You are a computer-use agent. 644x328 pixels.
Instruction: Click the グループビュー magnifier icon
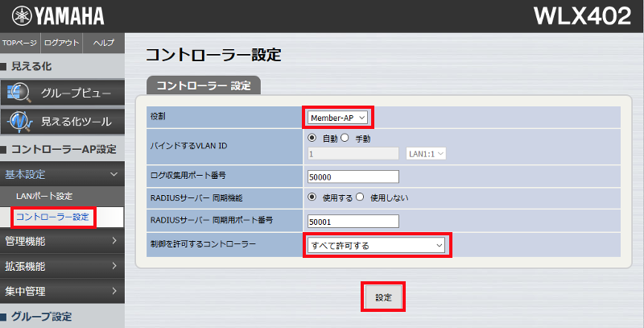click(19, 93)
